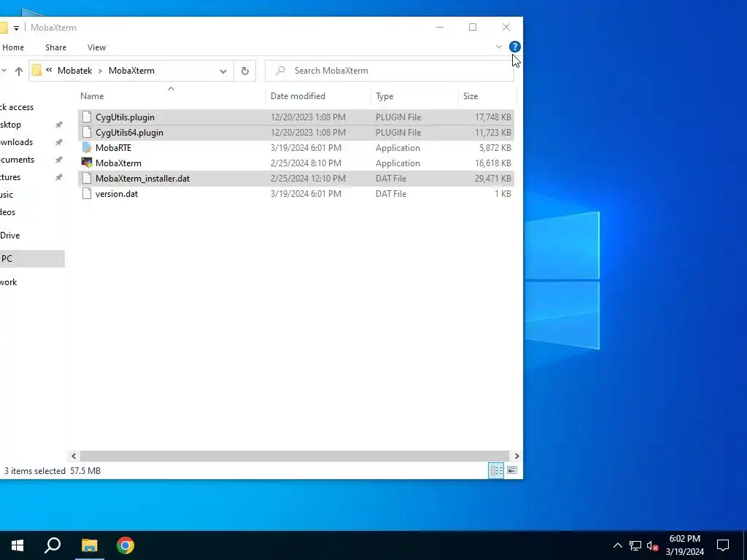This screenshot has width=747, height=560.
Task: Click the Refresh button next to address bar
Action: click(x=245, y=71)
